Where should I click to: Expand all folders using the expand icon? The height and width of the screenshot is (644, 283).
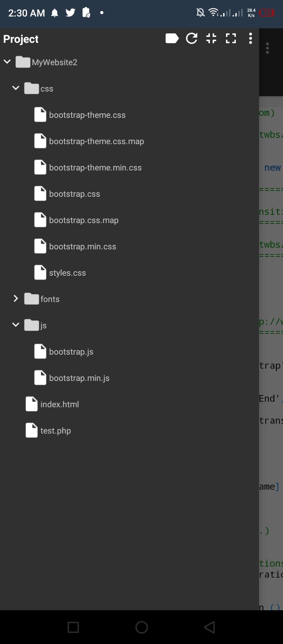click(x=231, y=38)
